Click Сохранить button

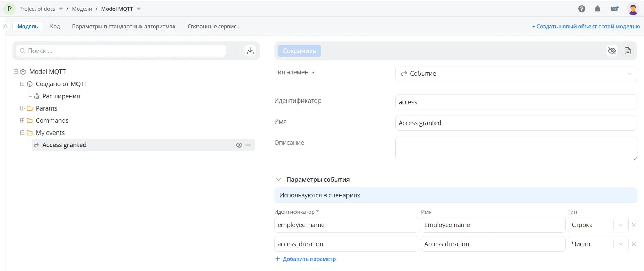pos(299,51)
